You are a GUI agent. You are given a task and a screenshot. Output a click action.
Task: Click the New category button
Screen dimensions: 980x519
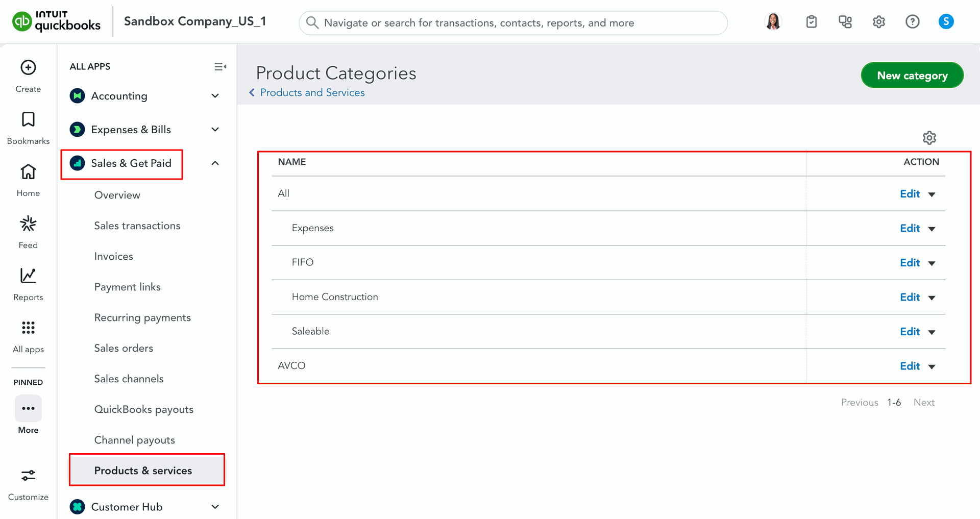tap(912, 76)
